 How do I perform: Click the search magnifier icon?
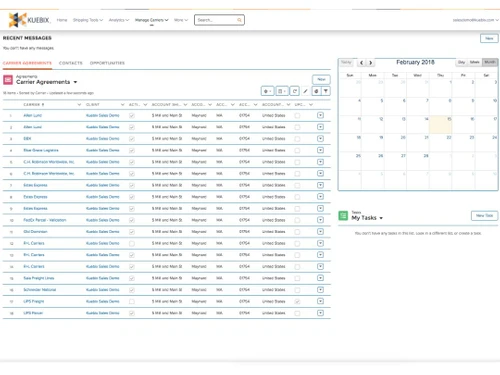(239, 20)
